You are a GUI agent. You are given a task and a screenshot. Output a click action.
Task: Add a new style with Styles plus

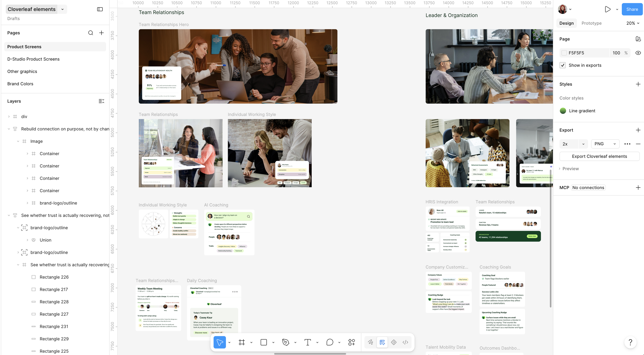click(x=638, y=84)
